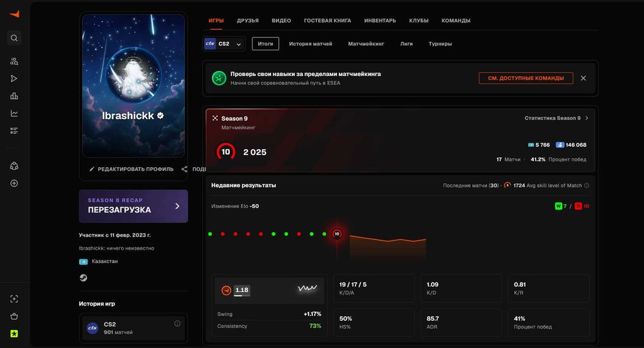This screenshot has width=644, height=348.
Task: Select the Турниры sub-tab
Action: tap(440, 44)
